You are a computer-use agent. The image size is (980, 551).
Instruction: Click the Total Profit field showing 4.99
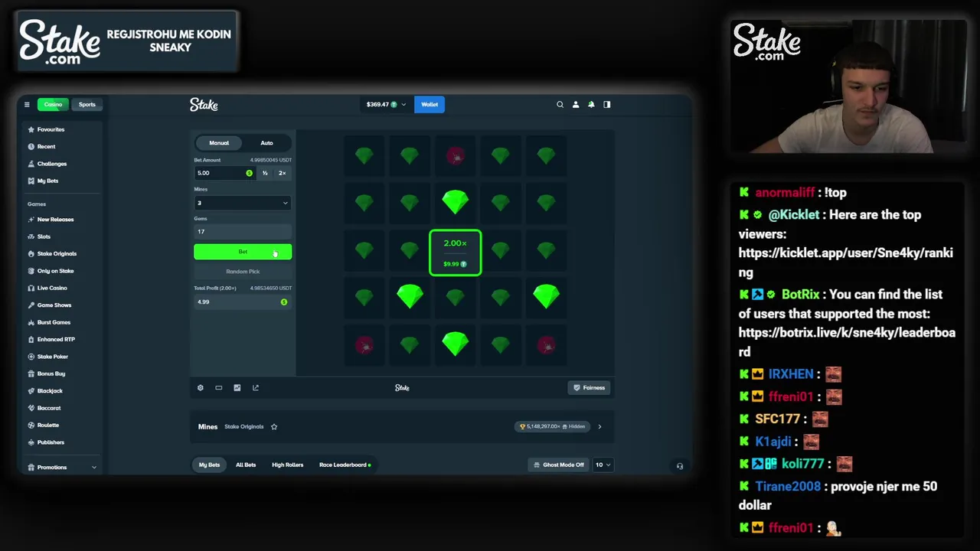[243, 302]
